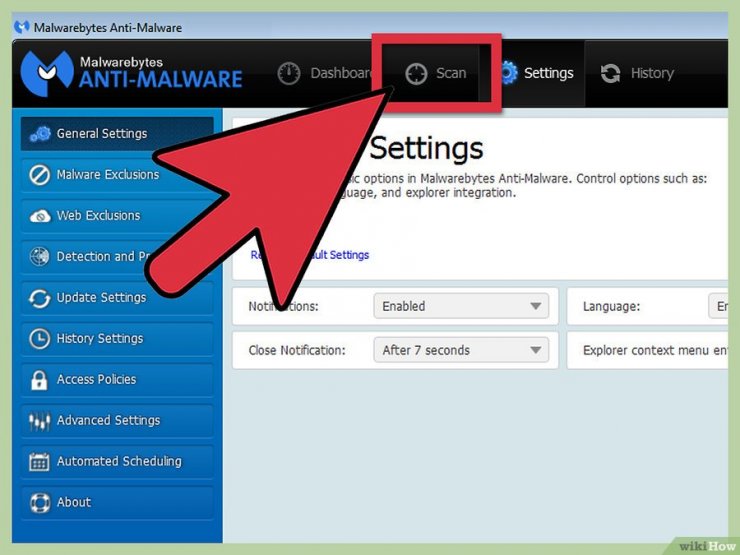Open Access Policies section
Screen dimensions: 740x555
pos(117,379)
